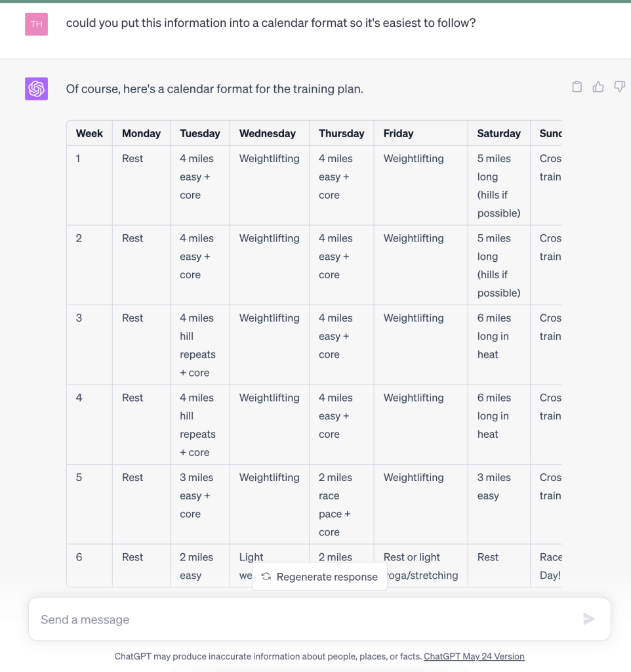Select the Wednesday column header
Viewport: 631px width, 672px height.
tap(268, 133)
